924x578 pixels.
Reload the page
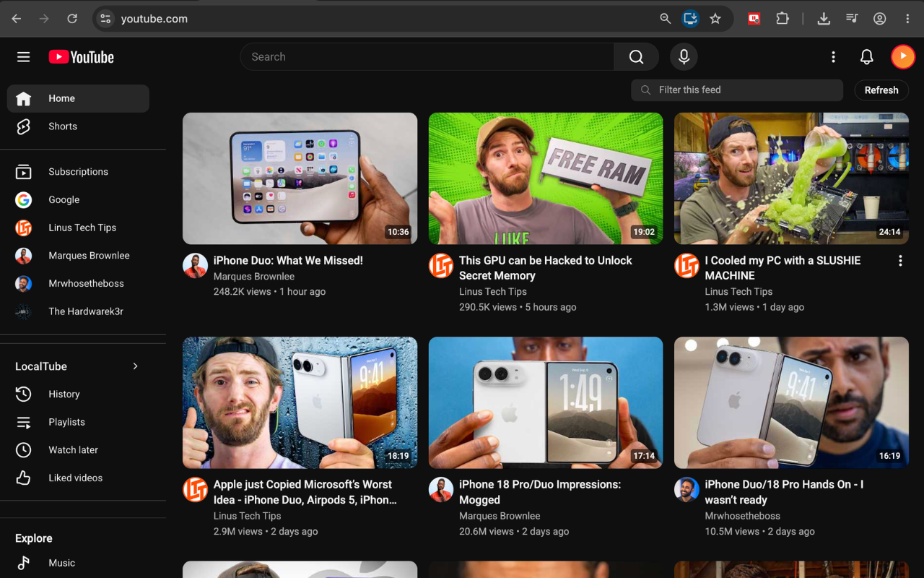click(x=72, y=19)
